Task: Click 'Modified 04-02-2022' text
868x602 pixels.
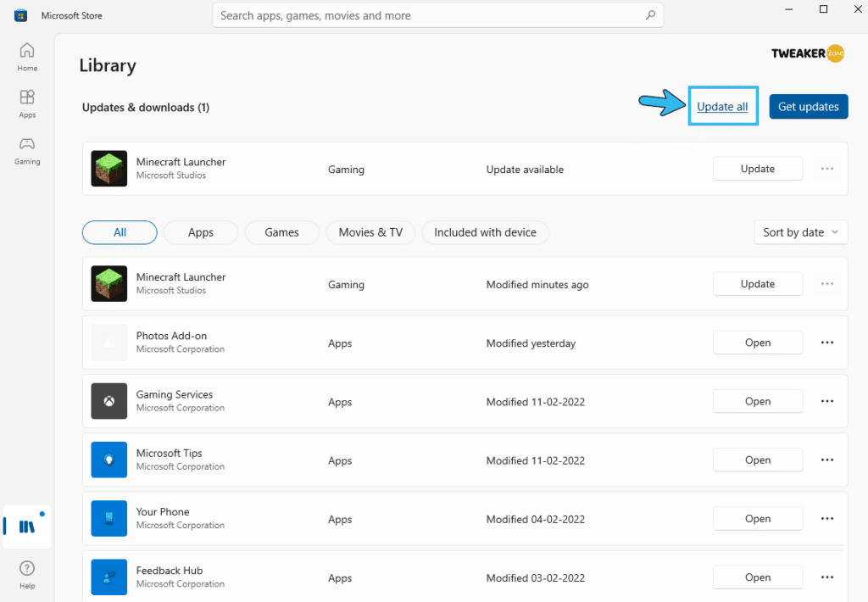Action: 536,520
